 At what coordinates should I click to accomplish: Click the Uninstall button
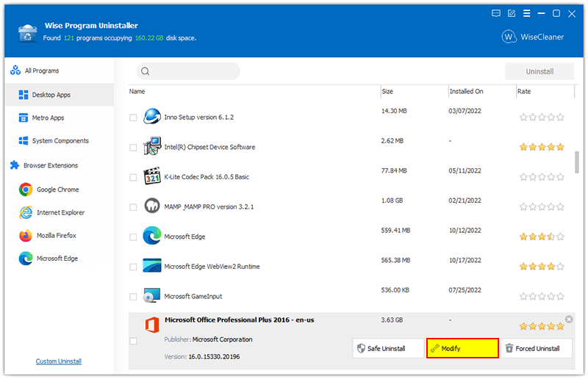tap(539, 71)
